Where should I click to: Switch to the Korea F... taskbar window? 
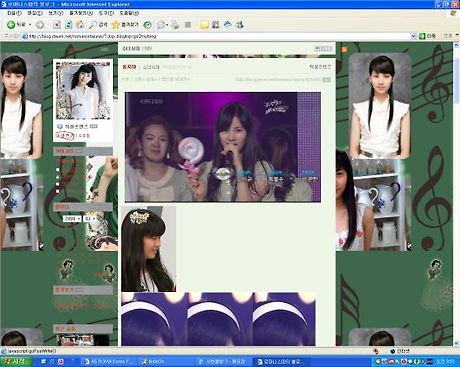[x=109, y=361]
